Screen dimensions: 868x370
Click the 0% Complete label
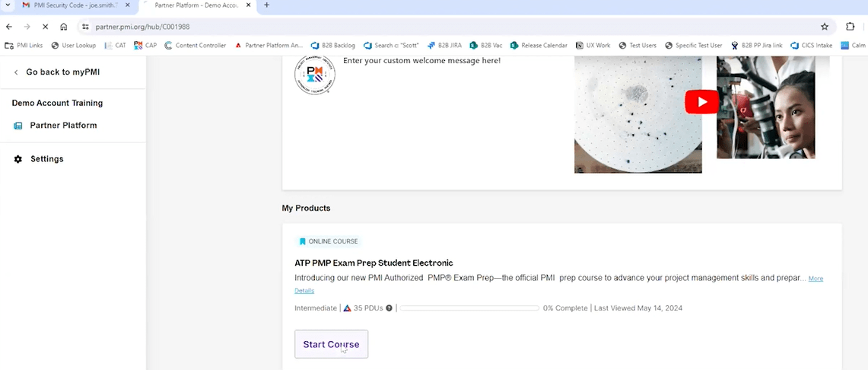coord(565,308)
